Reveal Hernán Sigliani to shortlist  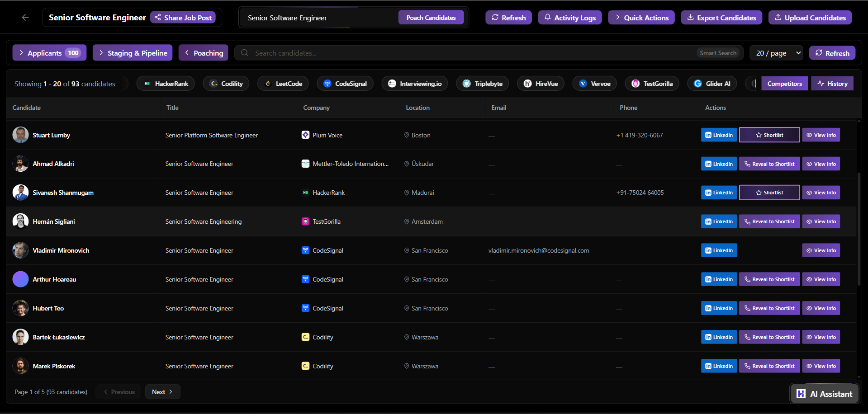(769, 221)
